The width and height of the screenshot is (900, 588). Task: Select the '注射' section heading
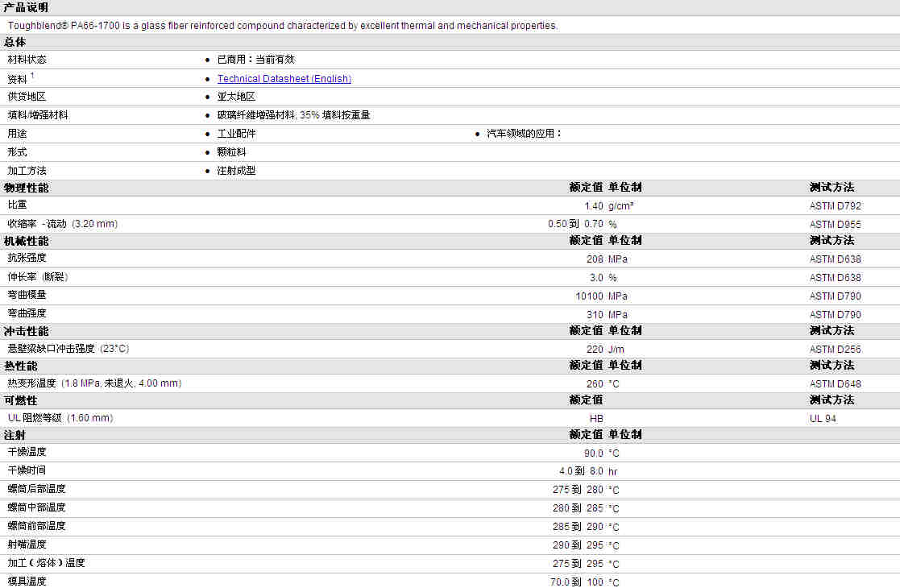[x=15, y=436]
